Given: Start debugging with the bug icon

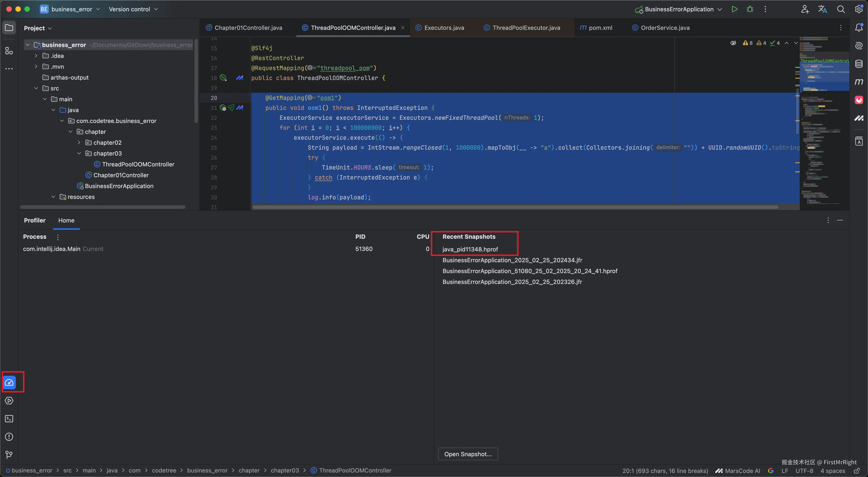Looking at the screenshot, I should pyautogui.click(x=750, y=9).
